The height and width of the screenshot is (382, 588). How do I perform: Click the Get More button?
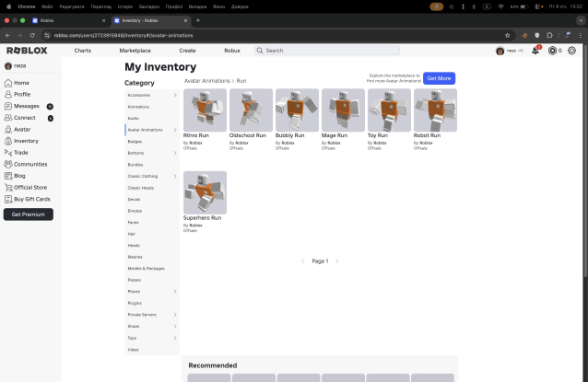tap(440, 78)
